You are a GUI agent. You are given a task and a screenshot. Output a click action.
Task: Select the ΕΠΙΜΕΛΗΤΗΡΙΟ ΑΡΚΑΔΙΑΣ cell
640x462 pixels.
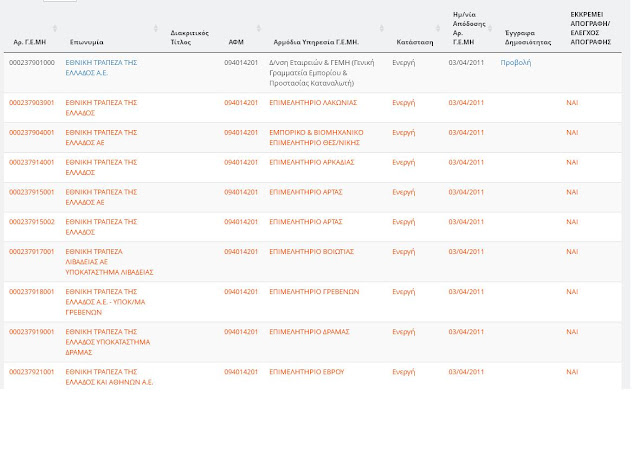(312, 162)
